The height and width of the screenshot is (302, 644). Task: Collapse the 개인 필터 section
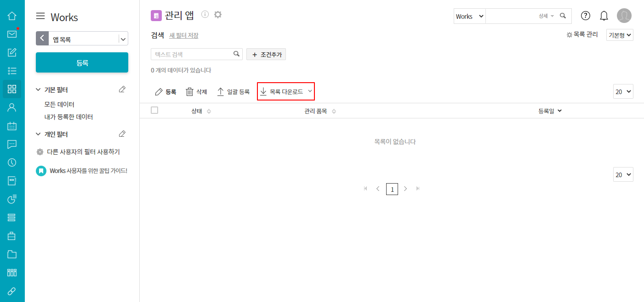38,134
